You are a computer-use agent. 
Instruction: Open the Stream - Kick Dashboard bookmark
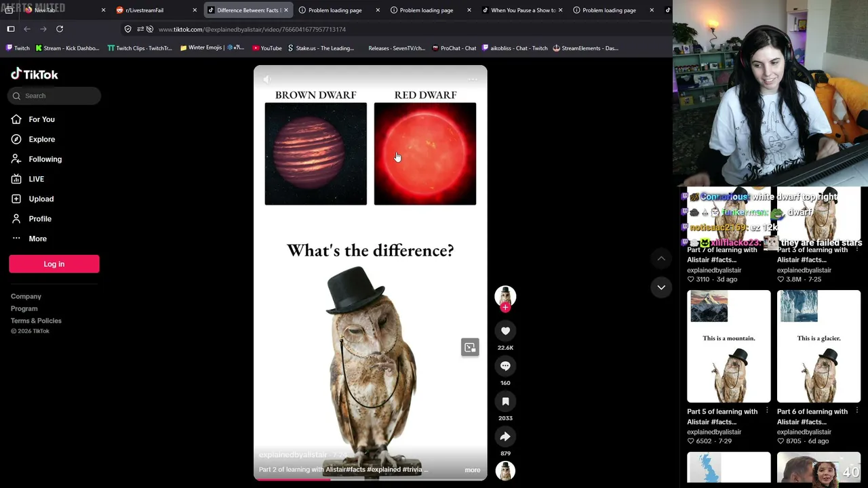click(67, 48)
